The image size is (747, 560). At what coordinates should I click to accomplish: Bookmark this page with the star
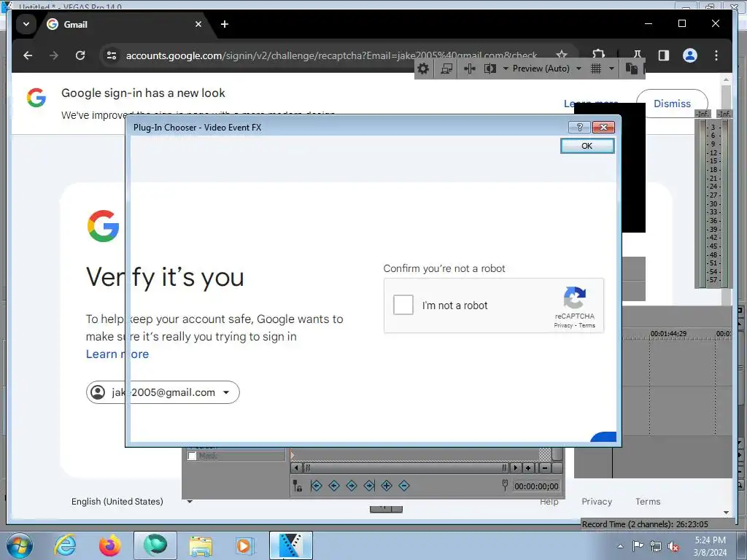(x=562, y=55)
